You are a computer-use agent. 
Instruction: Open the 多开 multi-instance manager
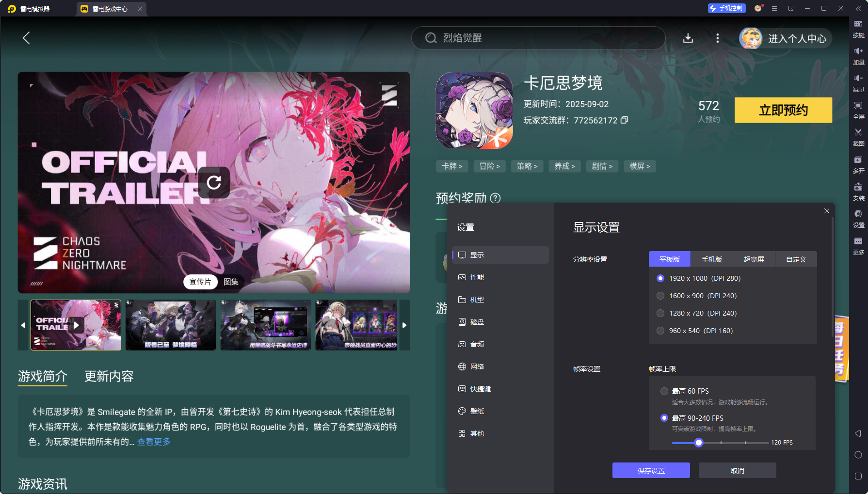coord(858,164)
